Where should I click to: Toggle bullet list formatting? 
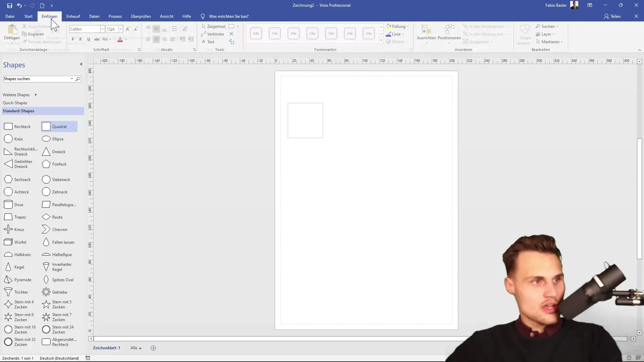[175, 29]
